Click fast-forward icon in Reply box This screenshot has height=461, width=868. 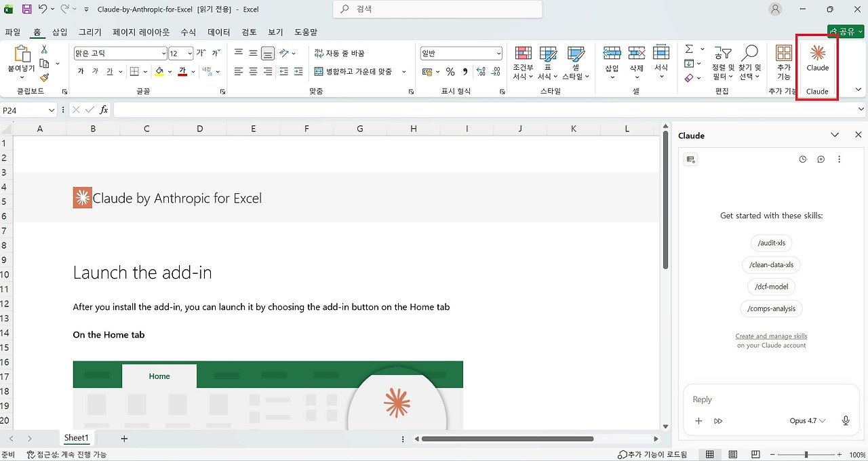(718, 421)
